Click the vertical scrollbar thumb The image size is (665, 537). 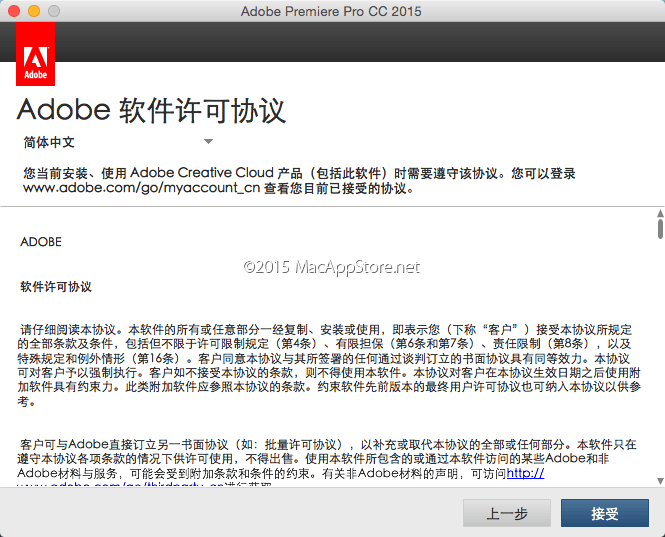660,230
